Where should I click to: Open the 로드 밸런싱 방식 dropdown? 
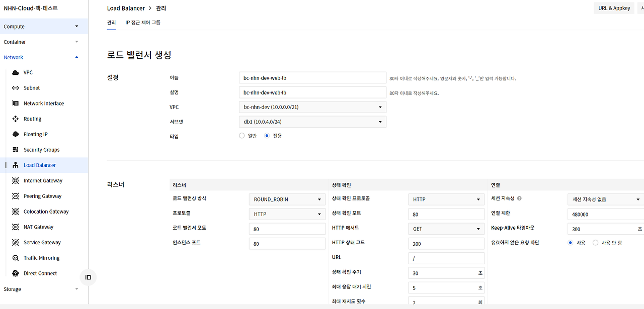[287, 199]
